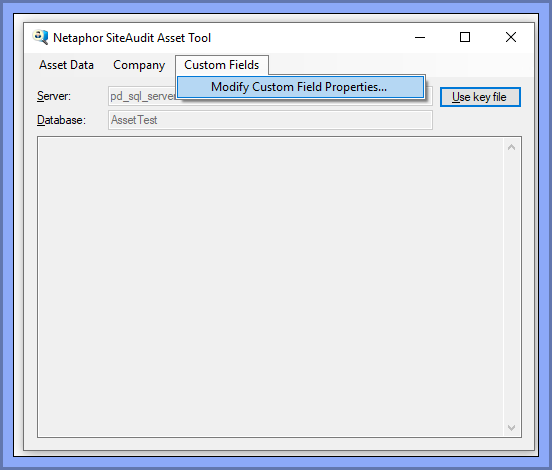Click the scroll up arrow in the log pane
The width and height of the screenshot is (552, 470).
512,147
